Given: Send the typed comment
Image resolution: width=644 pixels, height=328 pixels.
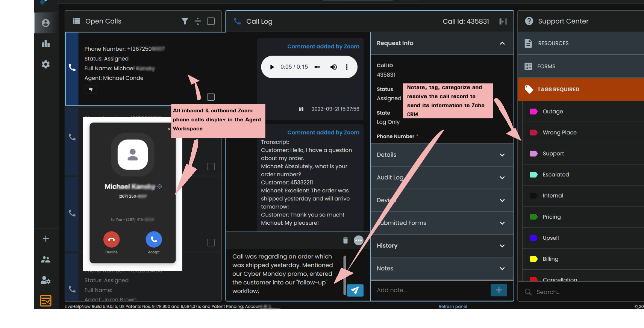Looking at the screenshot, I should [355, 290].
